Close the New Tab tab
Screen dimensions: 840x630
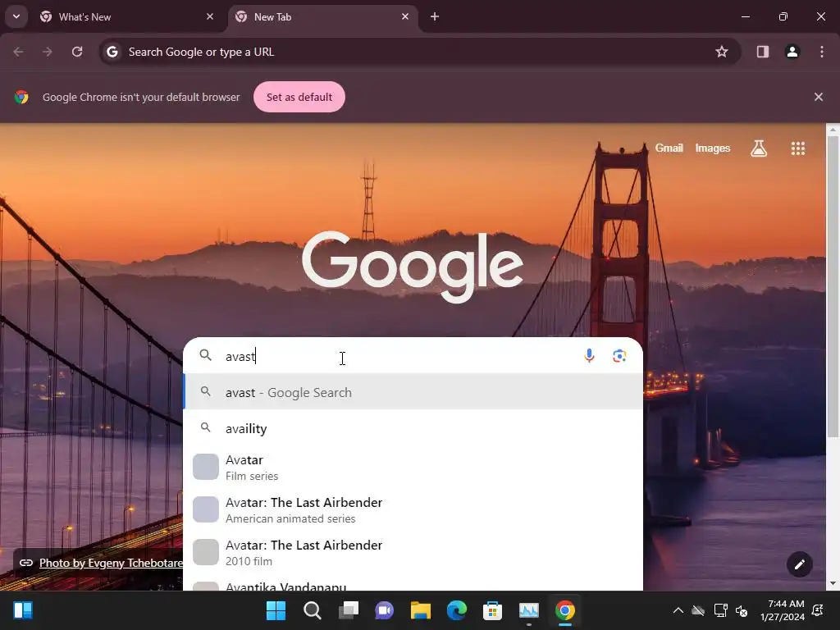pos(405,16)
